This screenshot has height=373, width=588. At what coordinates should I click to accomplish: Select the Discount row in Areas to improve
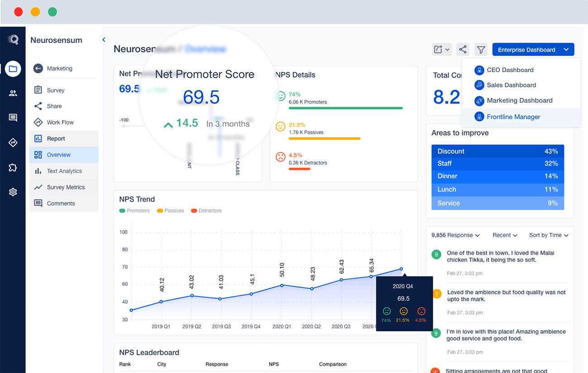click(x=498, y=151)
